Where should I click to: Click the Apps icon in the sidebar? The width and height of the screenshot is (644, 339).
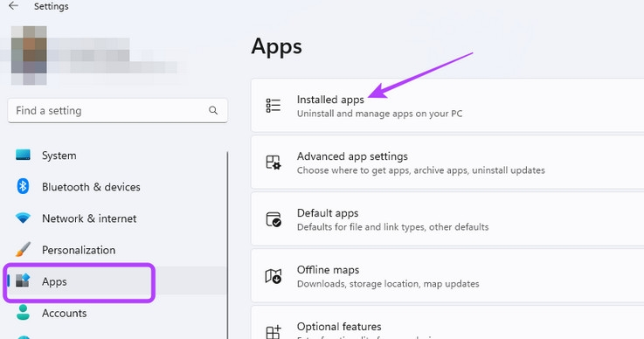coord(23,281)
